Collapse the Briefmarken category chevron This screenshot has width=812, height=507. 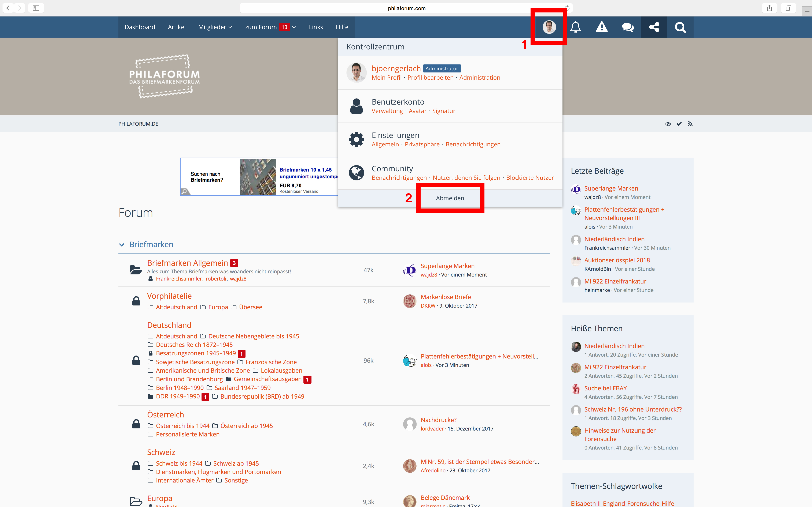(x=122, y=245)
